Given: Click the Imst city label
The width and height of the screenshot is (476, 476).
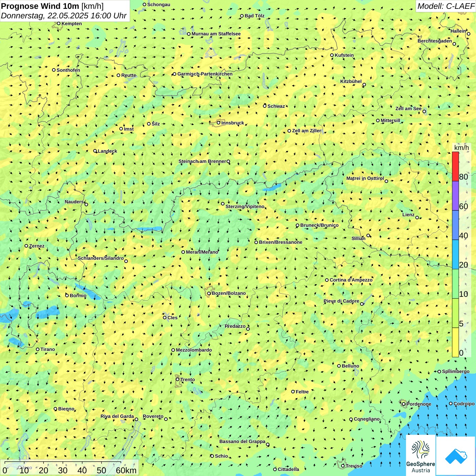Looking at the screenshot, I should pyautogui.click(x=129, y=129).
